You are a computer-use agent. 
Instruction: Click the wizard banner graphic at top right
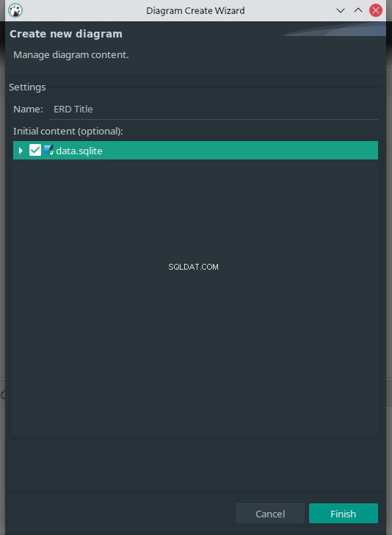point(335,29)
